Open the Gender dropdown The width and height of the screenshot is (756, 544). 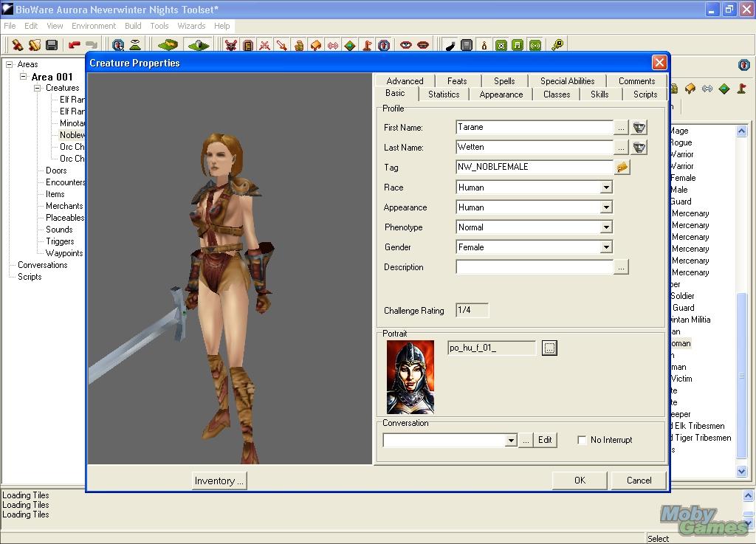pos(606,247)
